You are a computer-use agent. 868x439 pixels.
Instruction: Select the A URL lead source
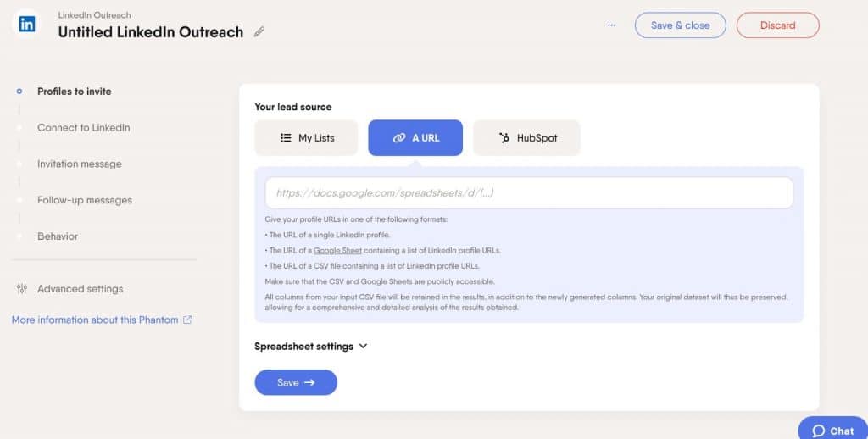pyautogui.click(x=415, y=138)
